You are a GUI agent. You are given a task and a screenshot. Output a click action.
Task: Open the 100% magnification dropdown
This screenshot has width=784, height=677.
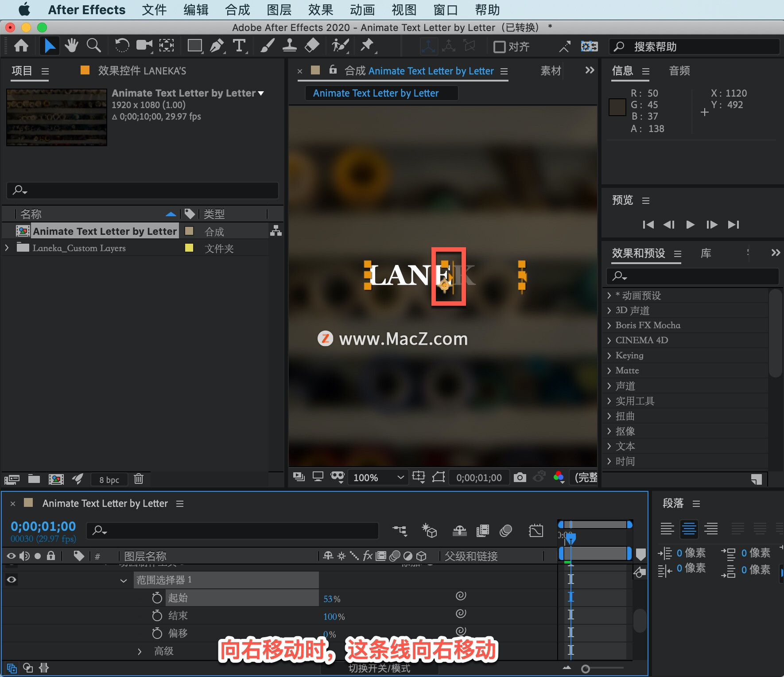378,477
